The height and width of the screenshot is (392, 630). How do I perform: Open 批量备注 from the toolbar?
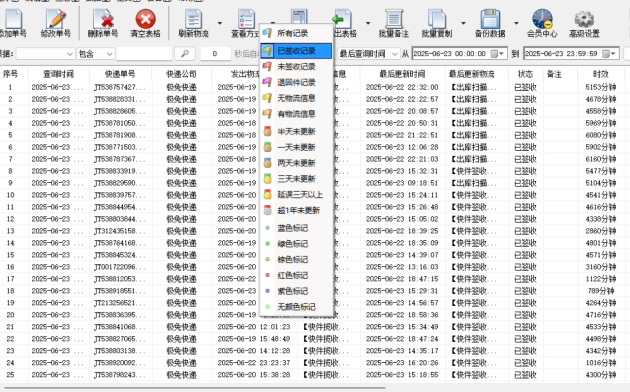(394, 23)
